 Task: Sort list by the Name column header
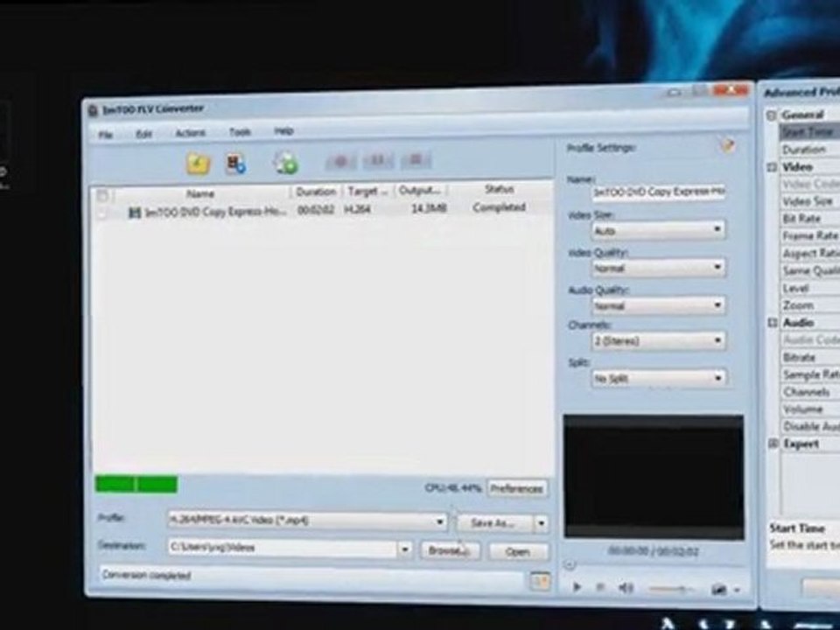click(201, 194)
